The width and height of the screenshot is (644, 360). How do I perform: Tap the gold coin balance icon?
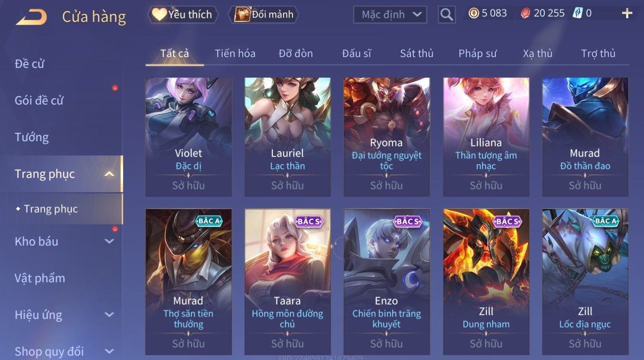pos(473,13)
